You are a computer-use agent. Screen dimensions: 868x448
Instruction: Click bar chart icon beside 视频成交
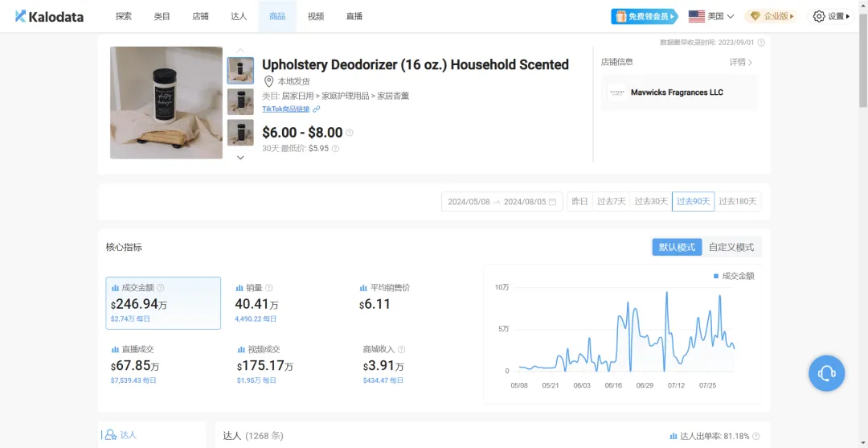[x=241, y=349]
